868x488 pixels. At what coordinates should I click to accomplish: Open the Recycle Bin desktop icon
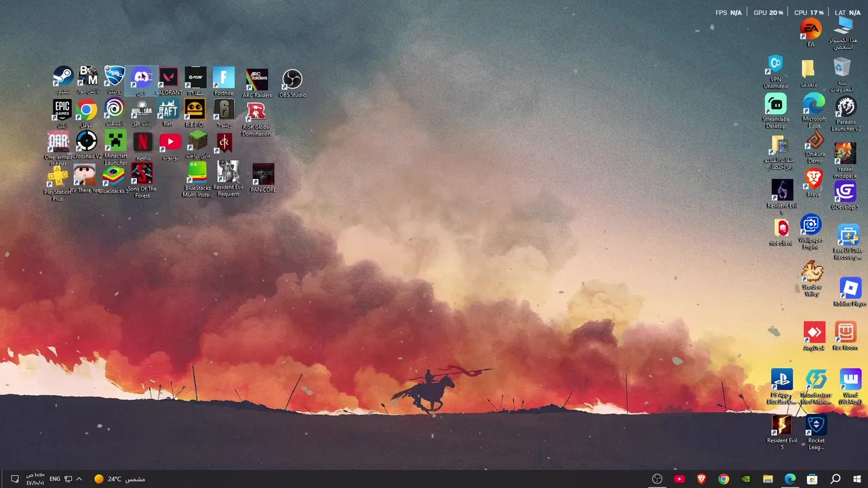tap(842, 75)
